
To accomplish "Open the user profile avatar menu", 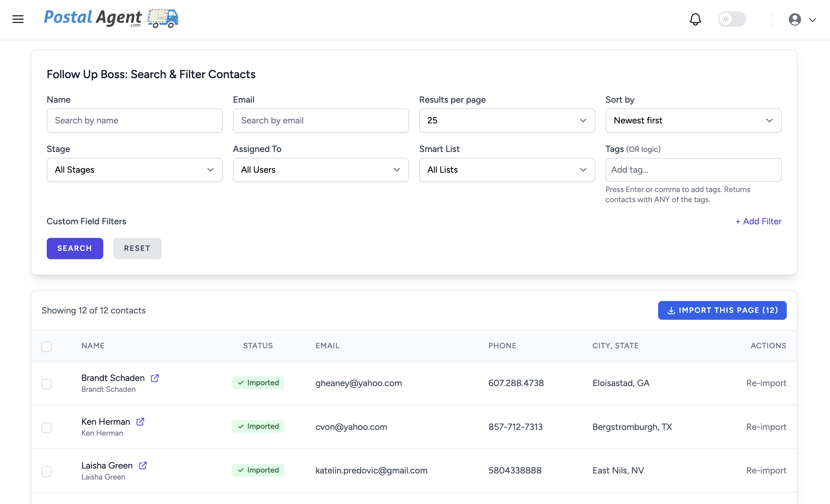I will (x=794, y=19).
